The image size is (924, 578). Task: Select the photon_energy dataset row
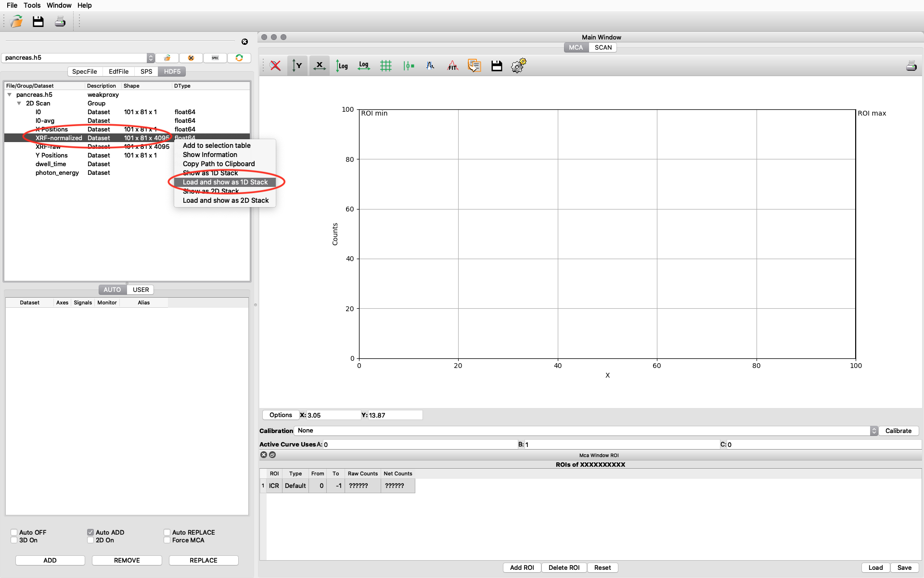(127, 173)
